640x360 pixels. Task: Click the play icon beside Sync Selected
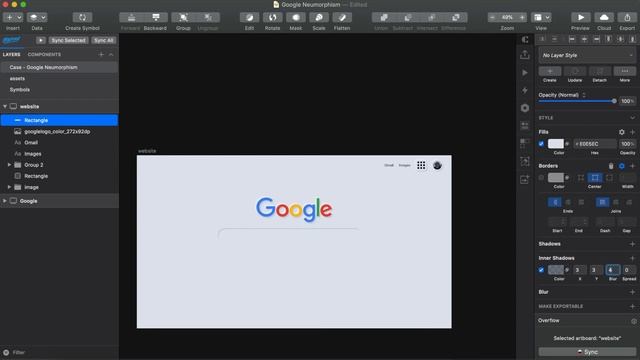40,40
